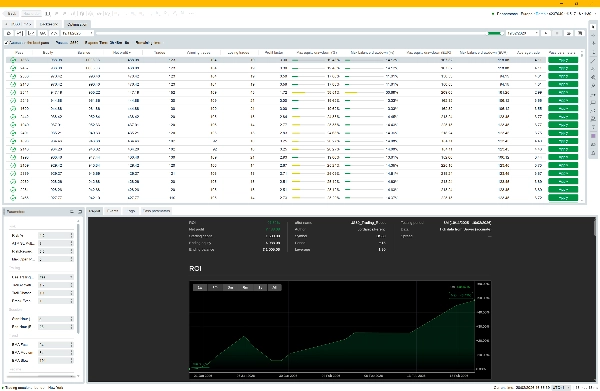Click stepper of first Parameters field
This screenshot has height=391, width=600.
71,235
